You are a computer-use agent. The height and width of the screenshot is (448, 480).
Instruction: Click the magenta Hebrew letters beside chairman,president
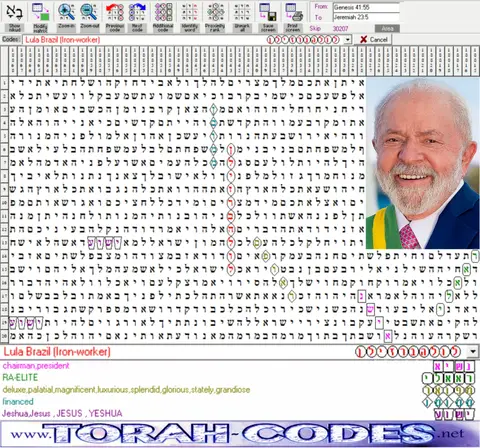pyautogui.click(x=453, y=366)
